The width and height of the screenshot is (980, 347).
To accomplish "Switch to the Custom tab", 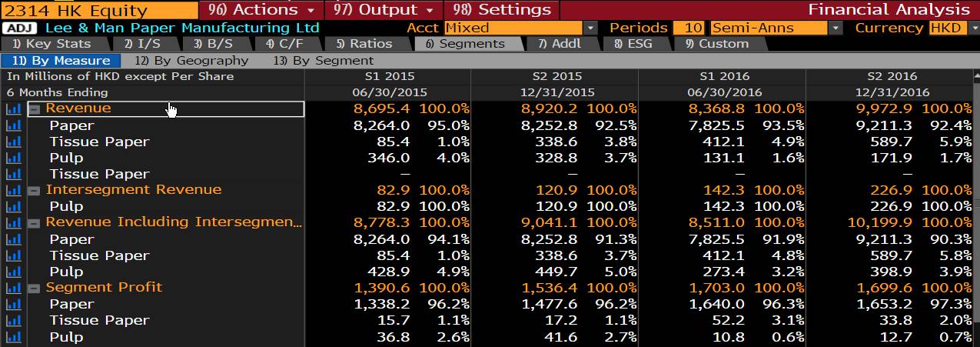I will pos(716,44).
